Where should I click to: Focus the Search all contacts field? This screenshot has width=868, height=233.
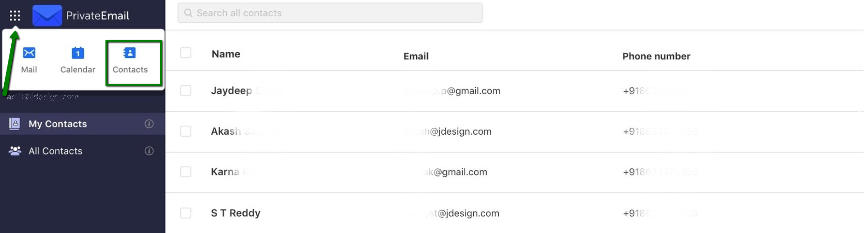(330, 13)
